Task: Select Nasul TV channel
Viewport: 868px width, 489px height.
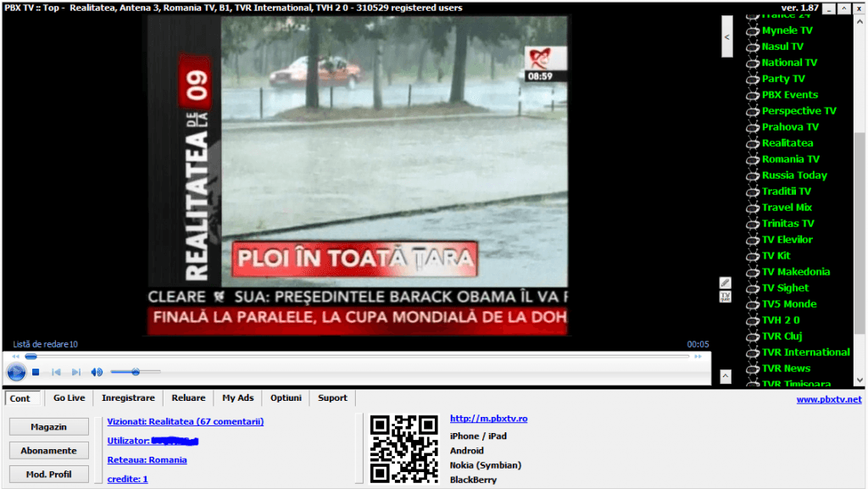Action: [x=782, y=47]
